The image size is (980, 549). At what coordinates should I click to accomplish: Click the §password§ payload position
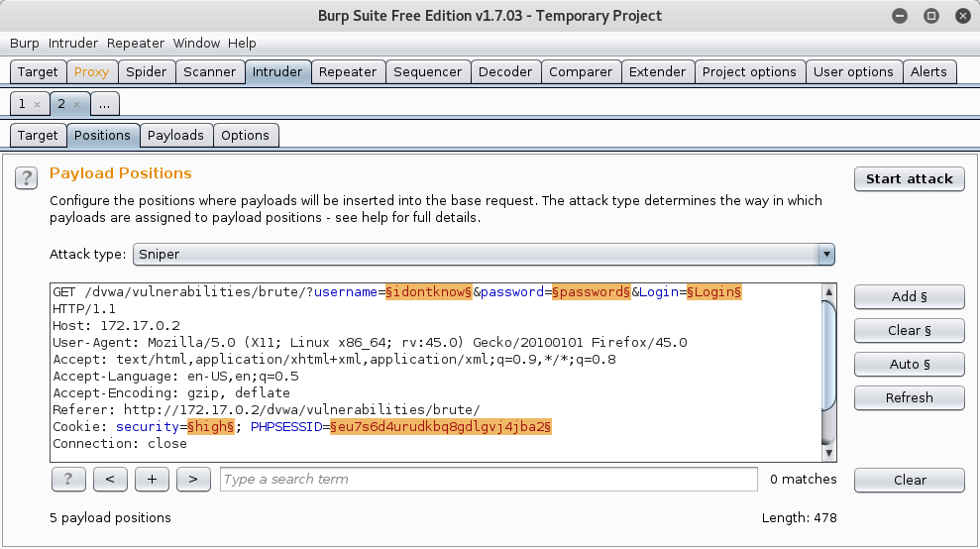coord(592,292)
